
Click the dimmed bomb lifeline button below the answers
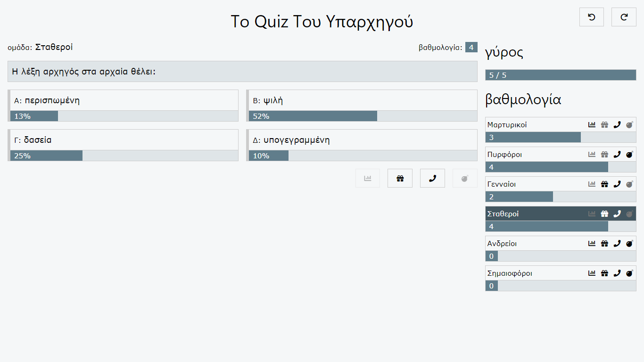[465, 178]
